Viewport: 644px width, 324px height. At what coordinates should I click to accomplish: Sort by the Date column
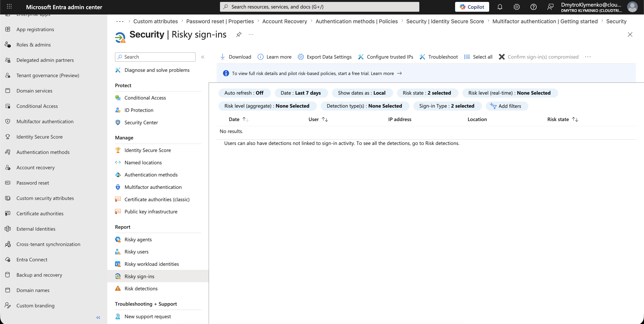[x=239, y=119]
